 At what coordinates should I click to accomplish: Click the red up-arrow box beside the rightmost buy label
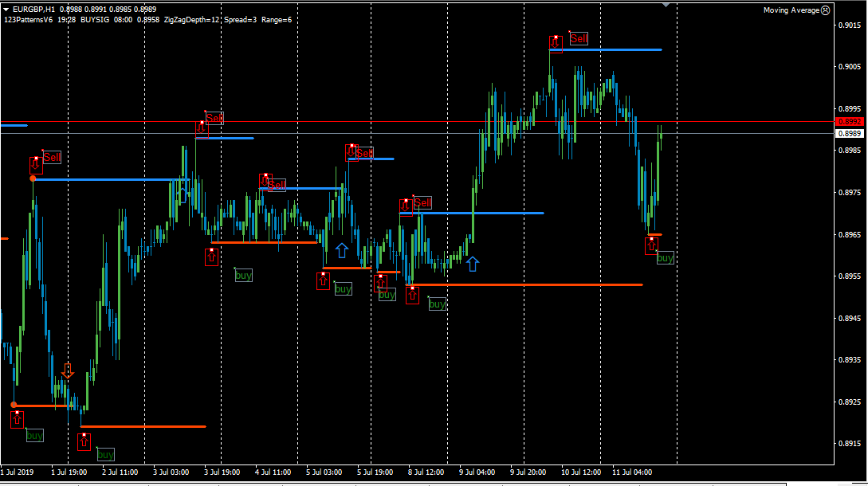tap(651, 245)
